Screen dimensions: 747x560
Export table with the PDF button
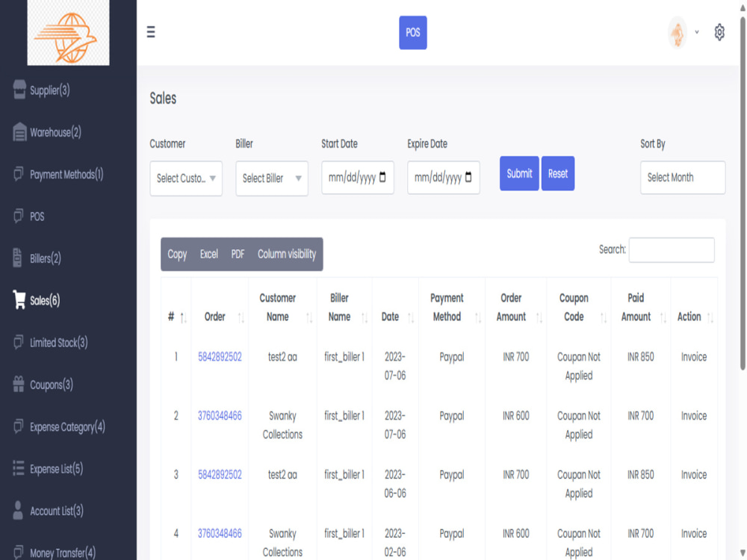click(x=238, y=254)
